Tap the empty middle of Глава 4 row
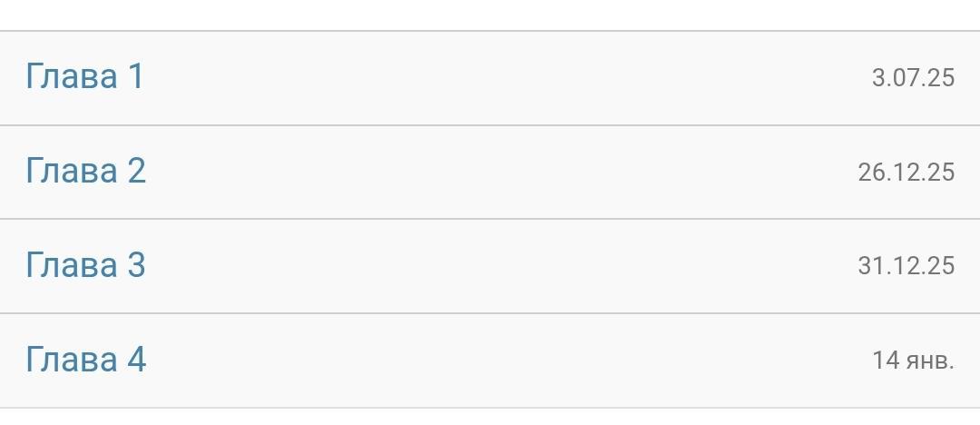Viewport: 980px width, 425px height. point(490,361)
